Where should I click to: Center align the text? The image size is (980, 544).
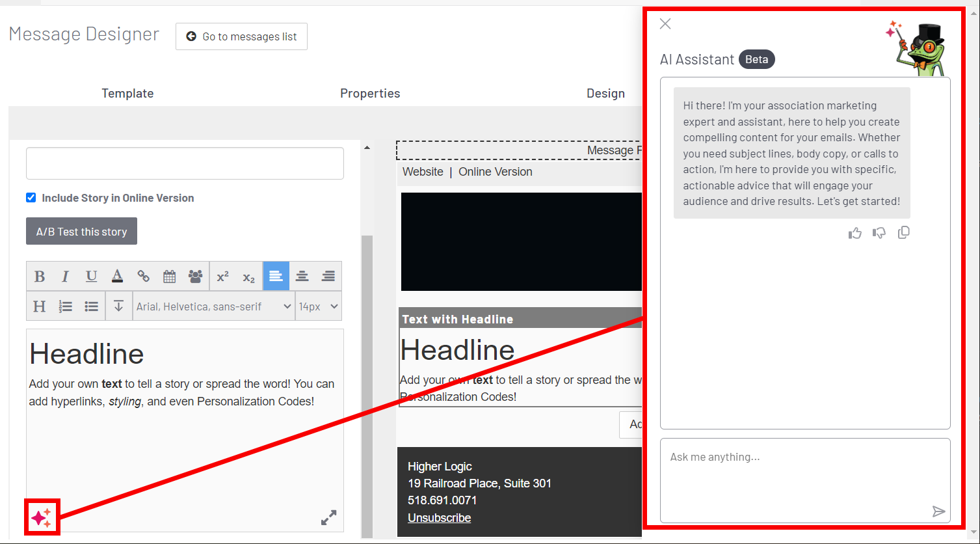pyautogui.click(x=302, y=277)
